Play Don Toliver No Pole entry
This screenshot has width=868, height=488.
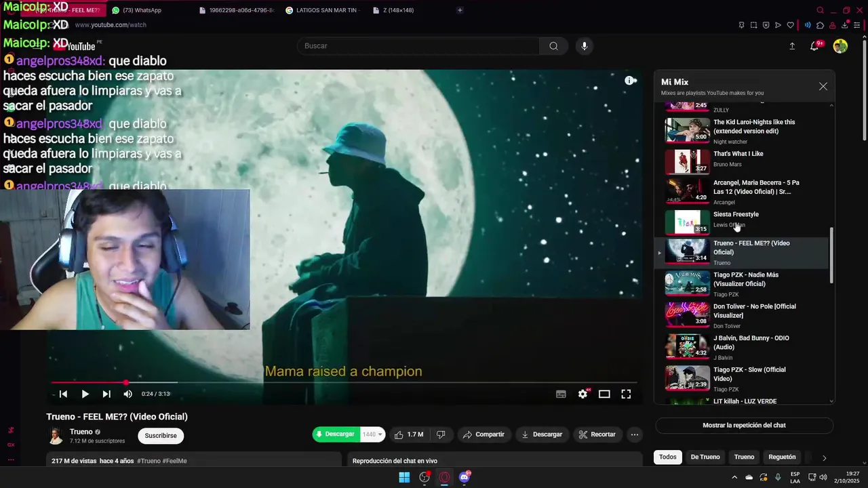pos(741,315)
